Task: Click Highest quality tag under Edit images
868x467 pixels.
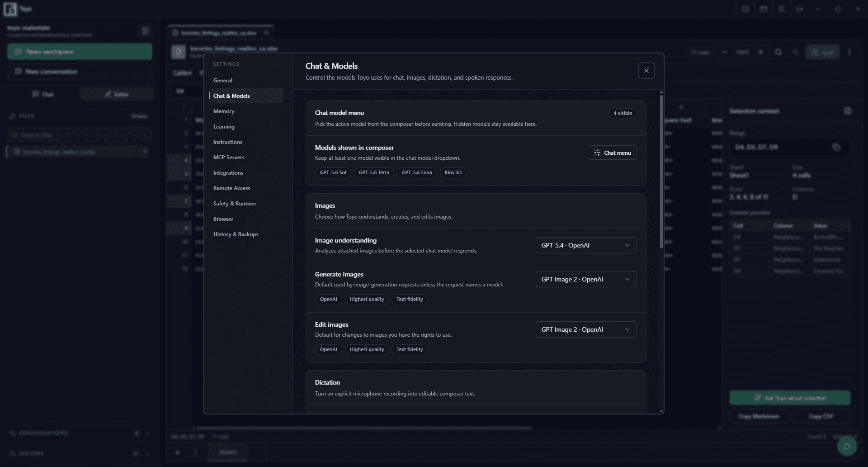Action: click(x=367, y=349)
